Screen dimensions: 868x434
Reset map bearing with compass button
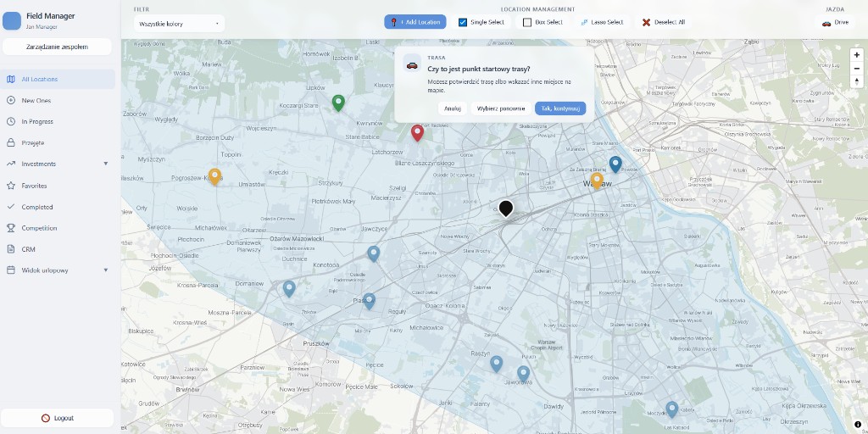point(856,81)
